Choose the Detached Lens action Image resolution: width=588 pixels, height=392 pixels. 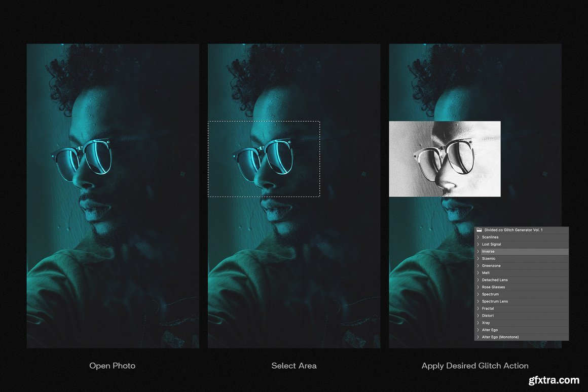pyautogui.click(x=494, y=280)
